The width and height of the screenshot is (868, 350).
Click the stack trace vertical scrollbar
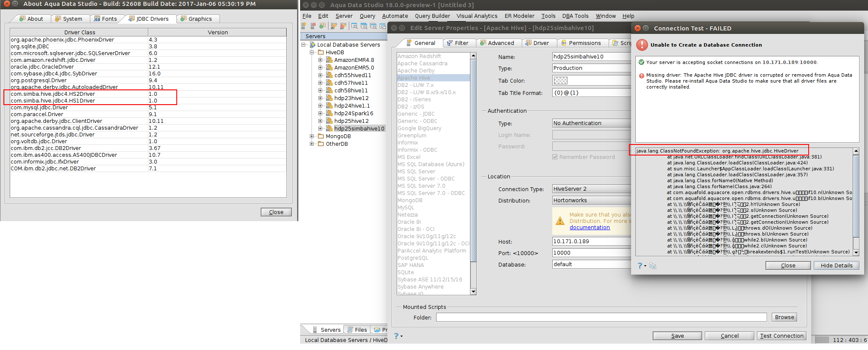(x=856, y=201)
